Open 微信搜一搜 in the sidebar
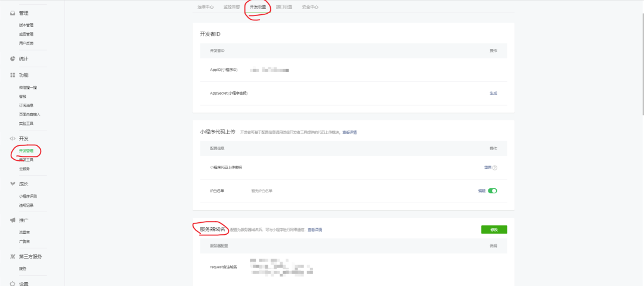The image size is (644, 286). tap(28, 88)
